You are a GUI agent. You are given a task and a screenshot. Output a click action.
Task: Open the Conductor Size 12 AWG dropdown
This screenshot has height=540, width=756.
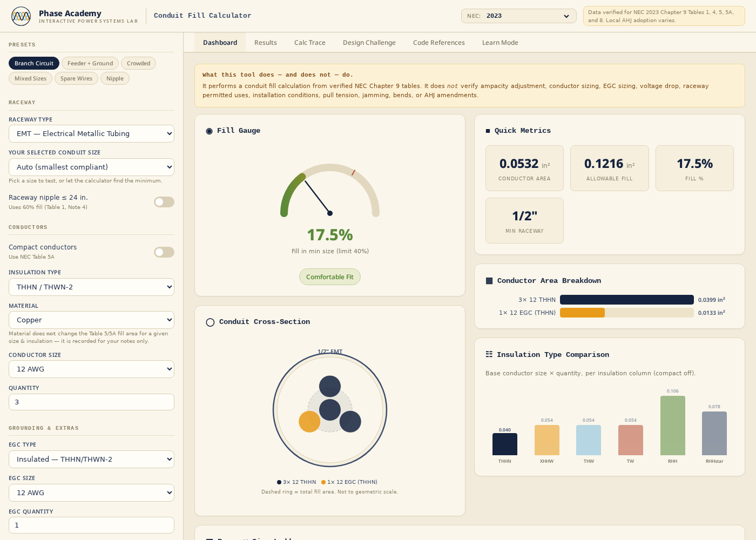pyautogui.click(x=91, y=369)
